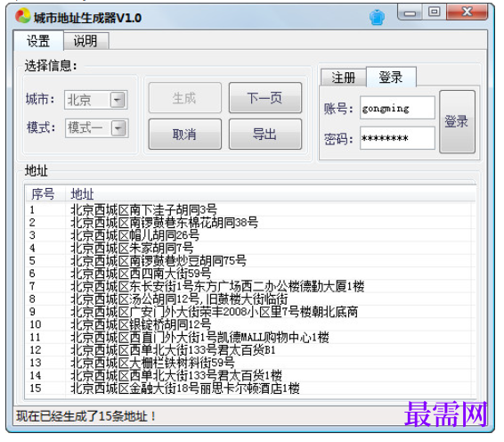Click the 取消 button
The image size is (504, 442).
tap(185, 135)
